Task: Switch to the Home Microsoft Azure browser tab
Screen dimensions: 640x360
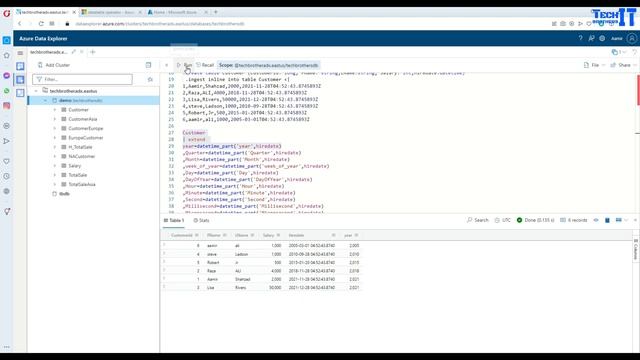Action: (x=176, y=12)
